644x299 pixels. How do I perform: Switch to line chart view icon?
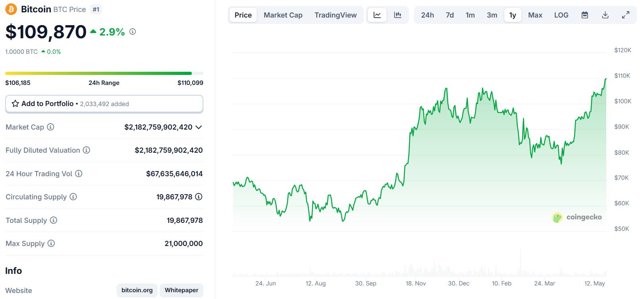[377, 15]
